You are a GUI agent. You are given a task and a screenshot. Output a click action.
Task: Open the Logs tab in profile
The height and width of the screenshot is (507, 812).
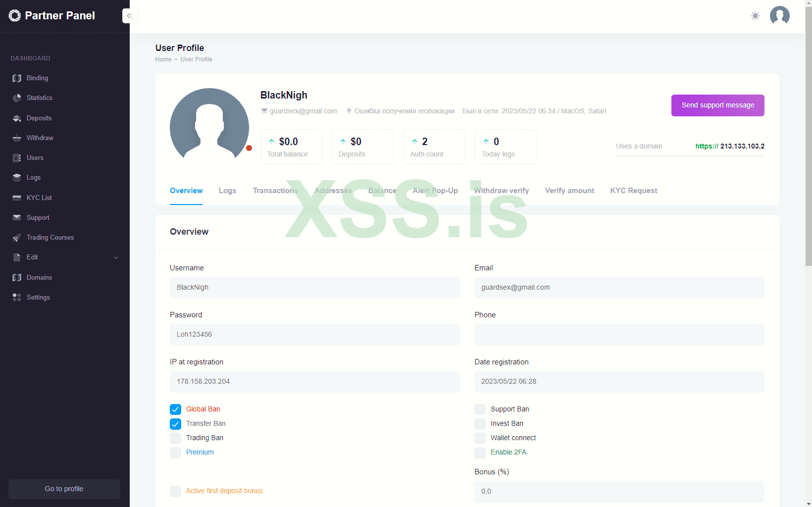227,191
